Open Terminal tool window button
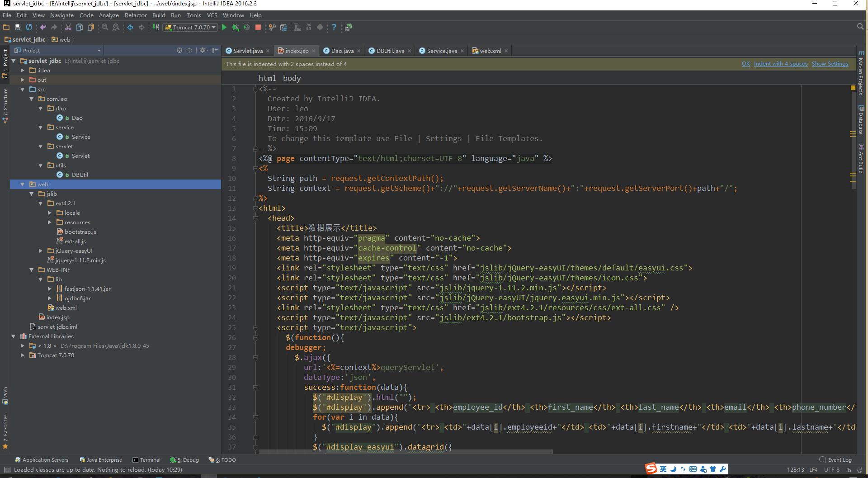 (x=146, y=459)
